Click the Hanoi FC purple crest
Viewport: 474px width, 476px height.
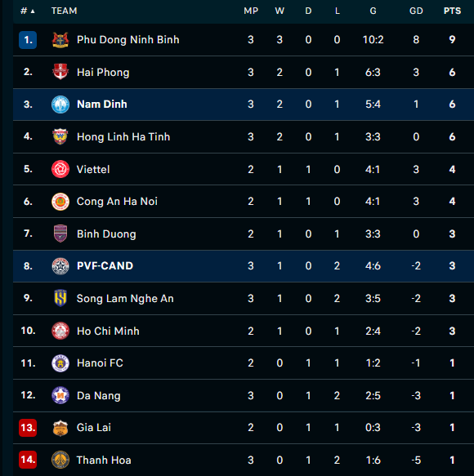60,363
